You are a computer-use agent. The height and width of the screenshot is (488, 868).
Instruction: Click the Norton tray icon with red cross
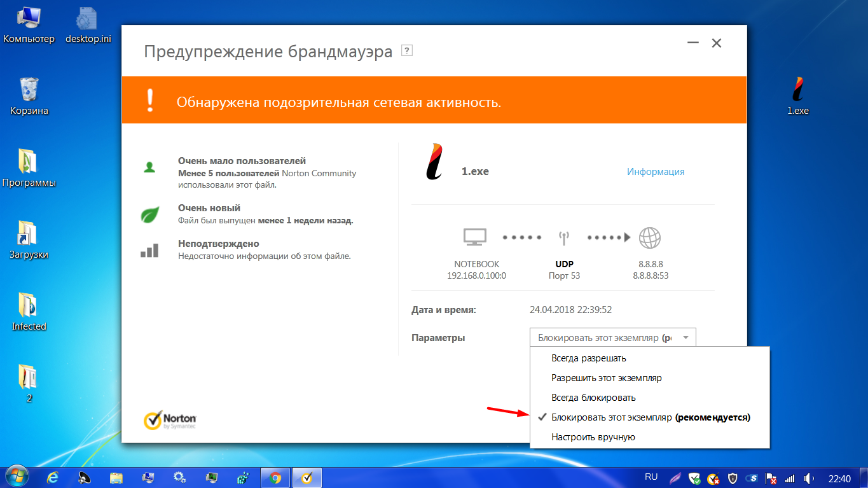[713, 478]
